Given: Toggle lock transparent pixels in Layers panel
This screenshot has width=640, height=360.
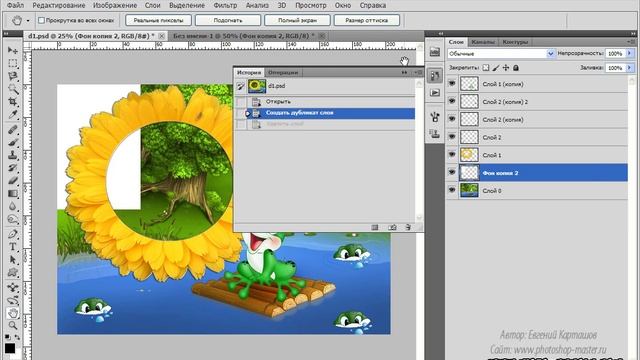Looking at the screenshot, I should click(486, 68).
